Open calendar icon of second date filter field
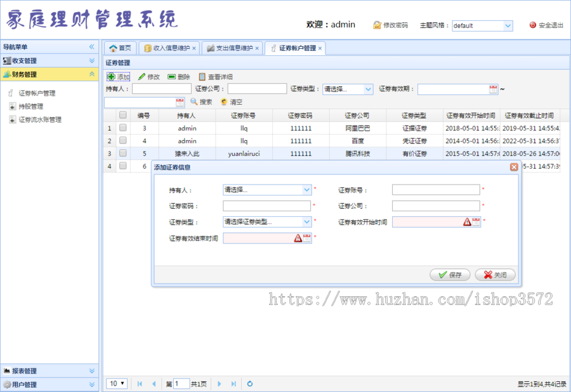Image resolution: width=571 pixels, height=392 pixels. [180, 102]
